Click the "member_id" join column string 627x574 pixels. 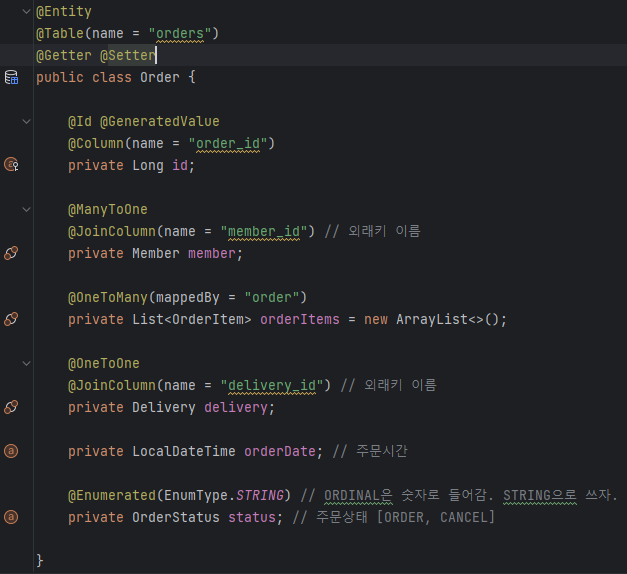pyautogui.click(x=264, y=231)
